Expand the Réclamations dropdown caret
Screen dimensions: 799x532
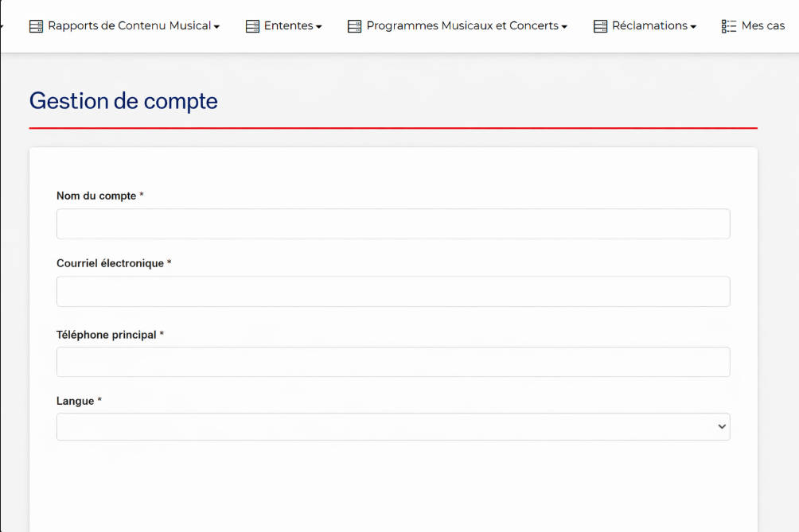[693, 27]
